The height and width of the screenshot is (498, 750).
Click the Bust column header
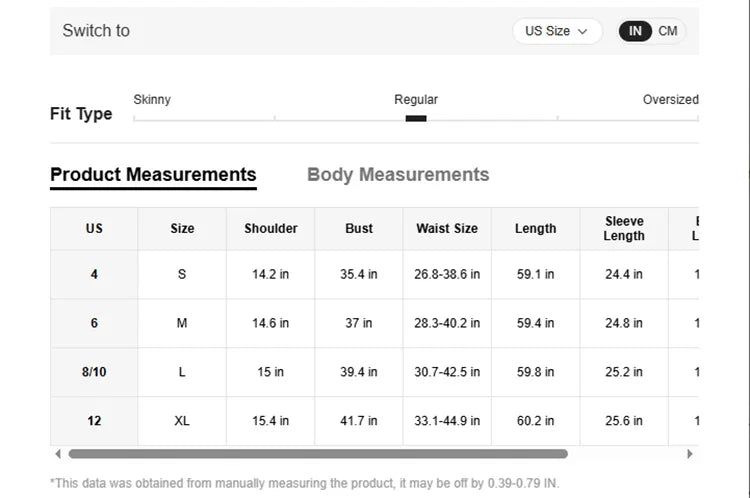point(359,229)
